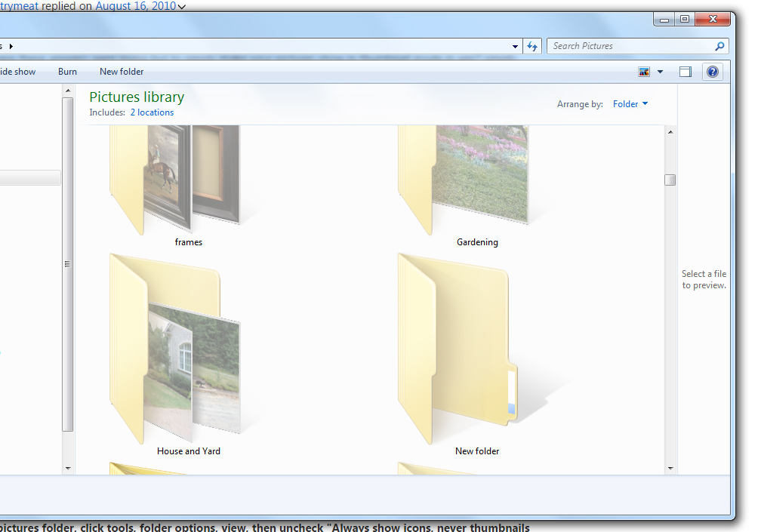The width and height of the screenshot is (761, 532).
Task: Click the file list scrollbar thumb
Action: (670, 180)
